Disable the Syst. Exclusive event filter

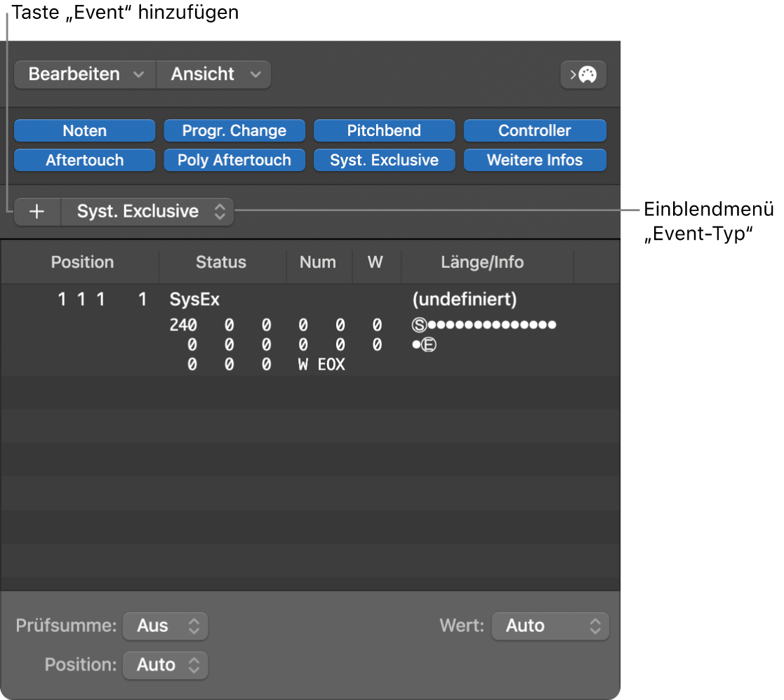(384, 159)
